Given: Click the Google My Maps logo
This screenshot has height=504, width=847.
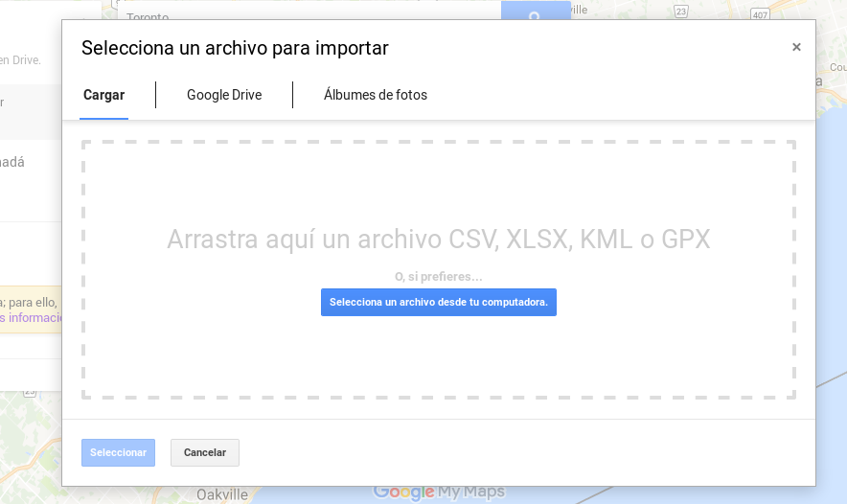Looking at the screenshot, I should pyautogui.click(x=438, y=493).
